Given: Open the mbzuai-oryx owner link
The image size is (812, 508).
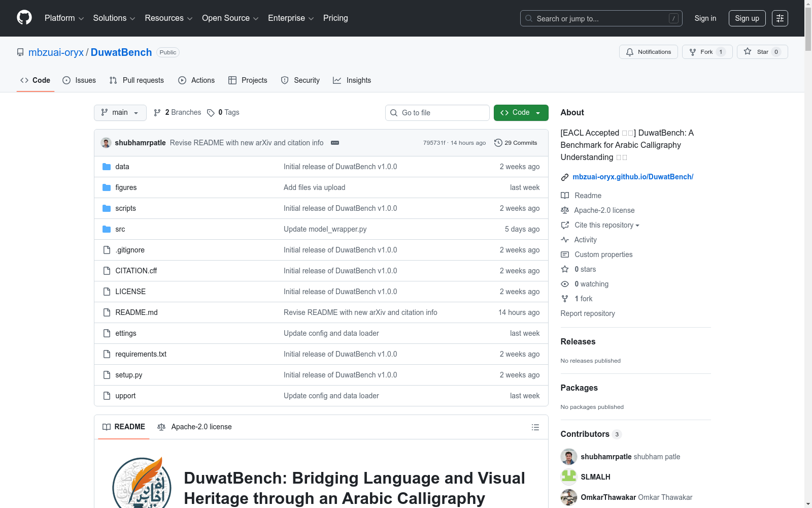Looking at the screenshot, I should click(x=56, y=52).
